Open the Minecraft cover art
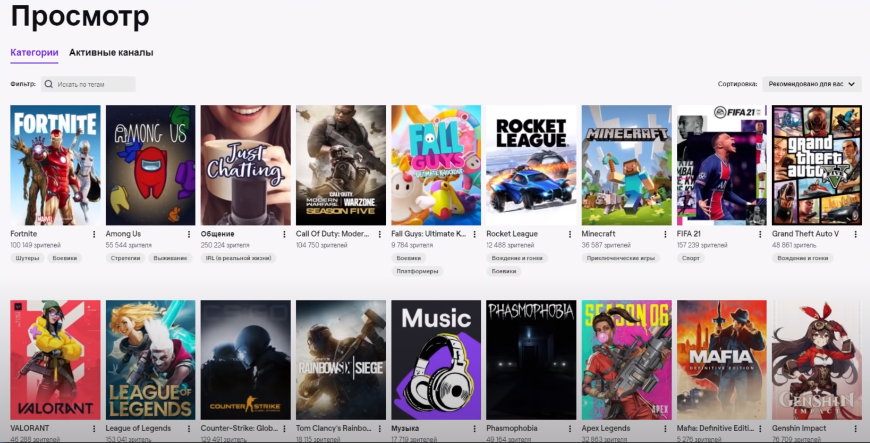This screenshot has width=870, height=443. pyautogui.click(x=626, y=165)
